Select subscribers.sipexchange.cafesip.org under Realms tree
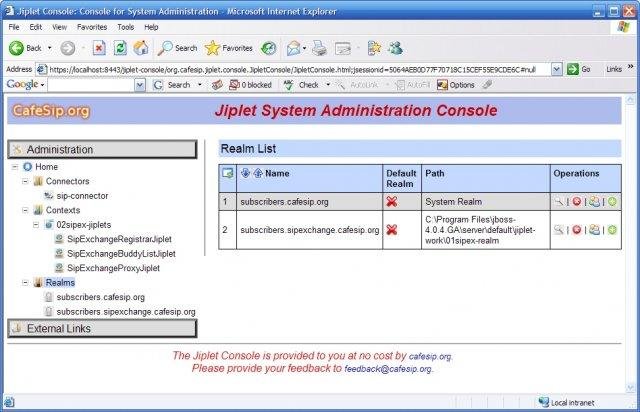Screen dimensions: 640x412 [126, 312]
